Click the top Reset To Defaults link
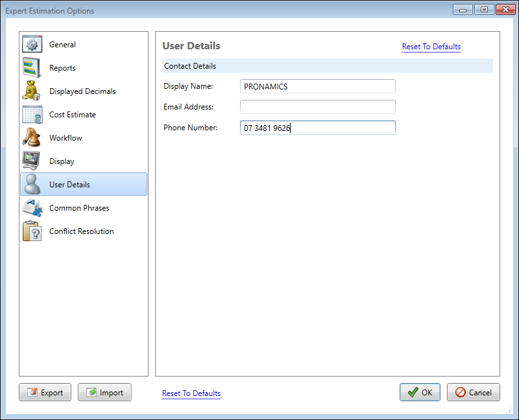This screenshot has width=519, height=420. [x=431, y=47]
